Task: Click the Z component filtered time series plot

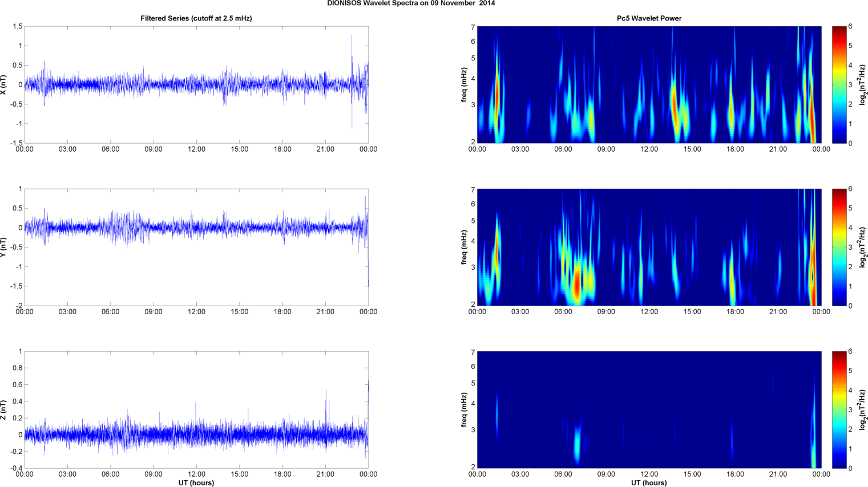Action: pos(196,409)
